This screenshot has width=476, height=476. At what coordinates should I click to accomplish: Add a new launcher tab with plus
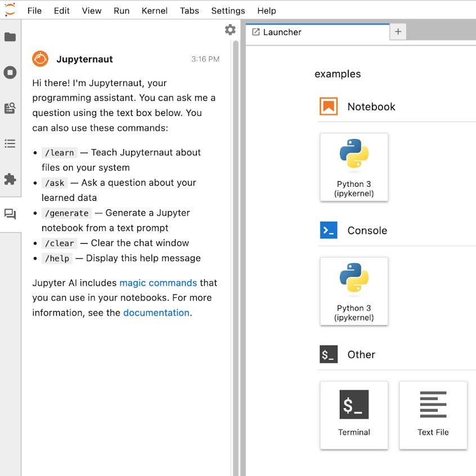pos(398,32)
